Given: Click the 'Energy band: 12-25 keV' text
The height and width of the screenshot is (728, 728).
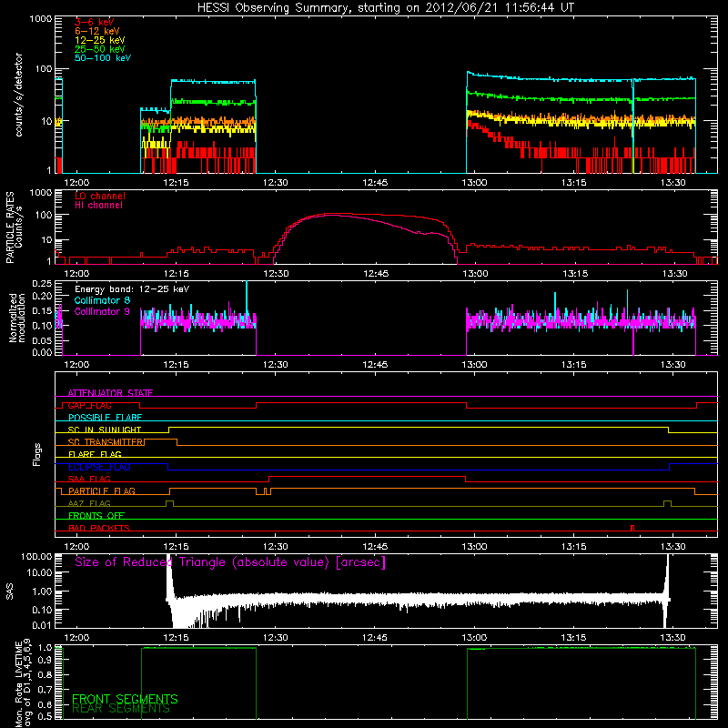Looking at the screenshot, I should point(132,289).
